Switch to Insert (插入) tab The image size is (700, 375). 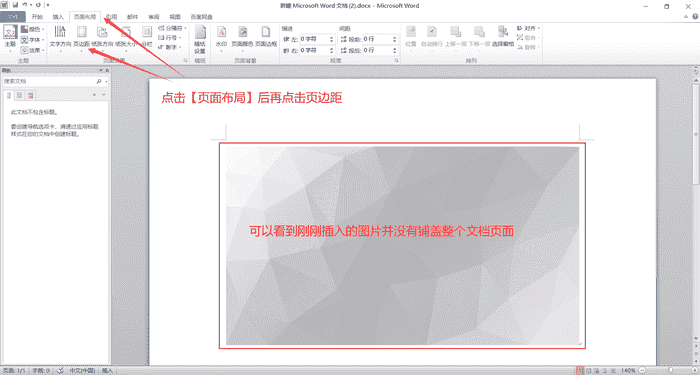(58, 17)
